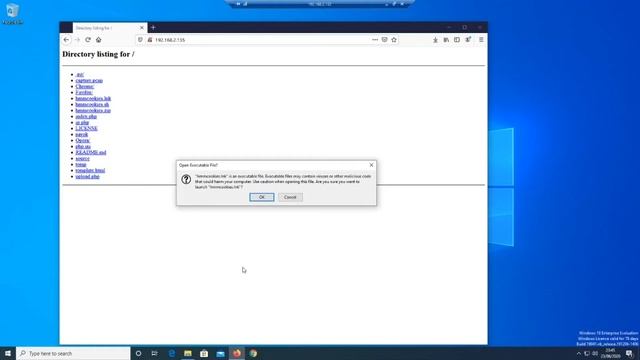Close the Directory listing tab
640x360 pixels.
pos(142,28)
